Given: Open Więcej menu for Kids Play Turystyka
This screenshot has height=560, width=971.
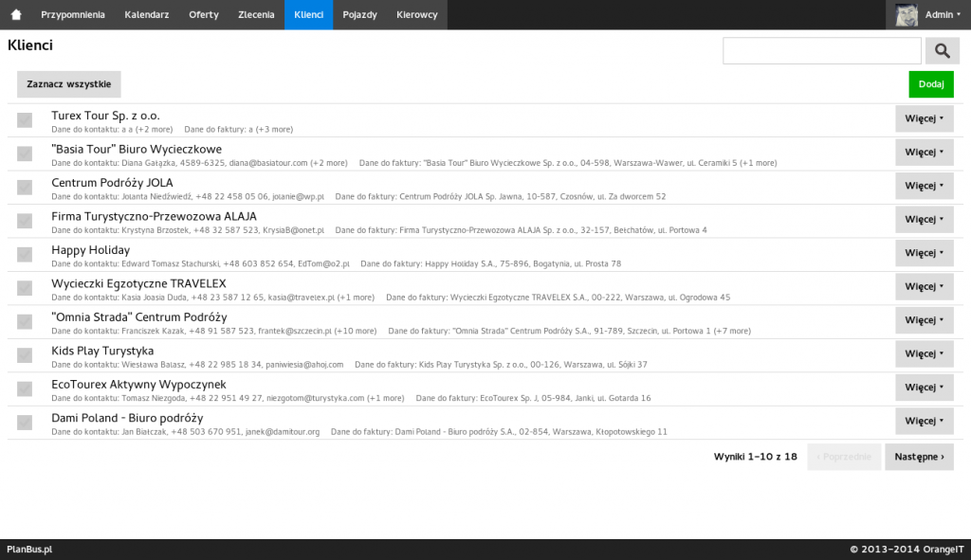Looking at the screenshot, I should click(924, 354).
